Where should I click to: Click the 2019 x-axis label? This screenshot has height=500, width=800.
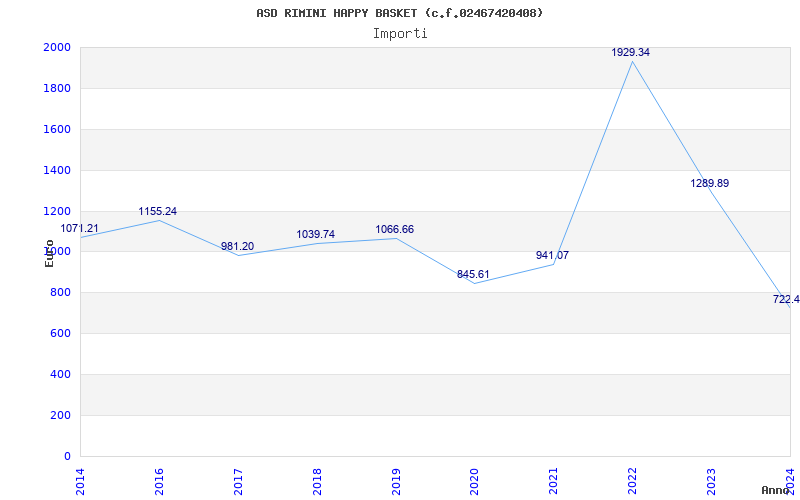[x=395, y=481]
